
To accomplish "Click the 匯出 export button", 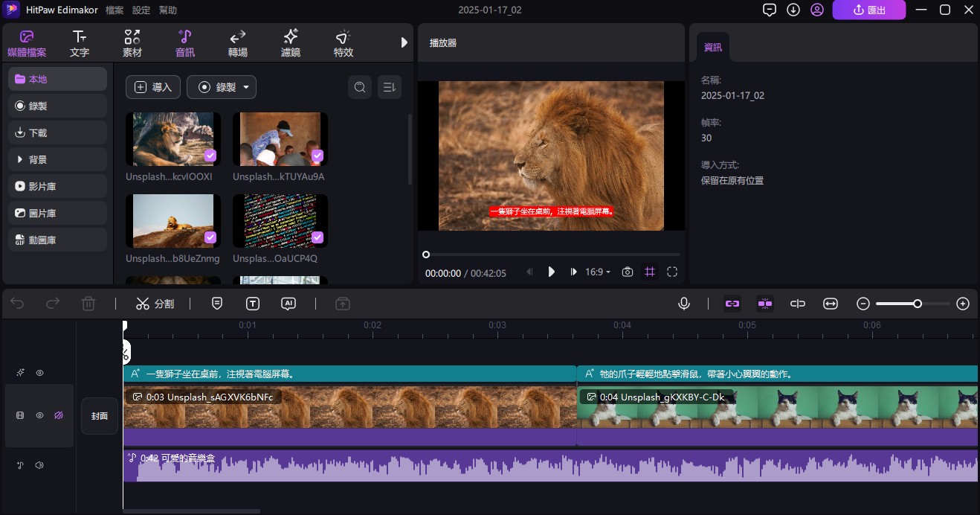I will [868, 10].
